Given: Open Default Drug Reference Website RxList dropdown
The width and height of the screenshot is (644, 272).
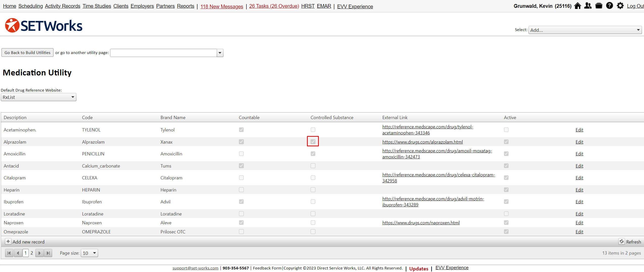Looking at the screenshot, I should 39,97.
